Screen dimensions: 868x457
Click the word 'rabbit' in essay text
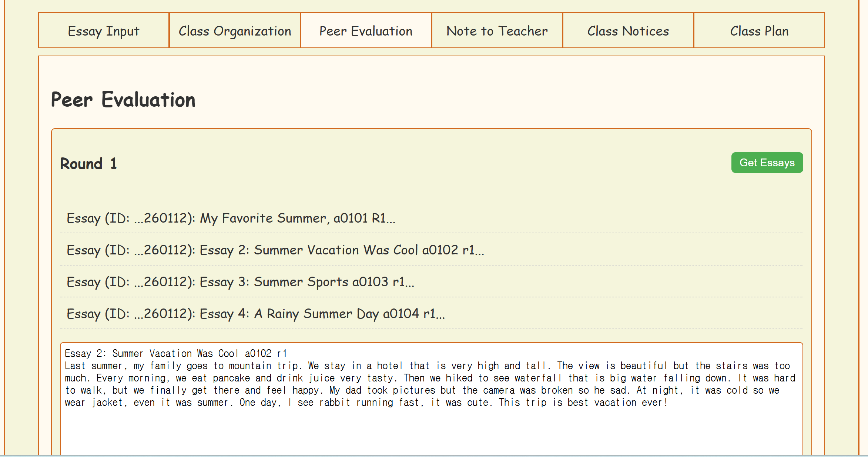click(x=334, y=402)
